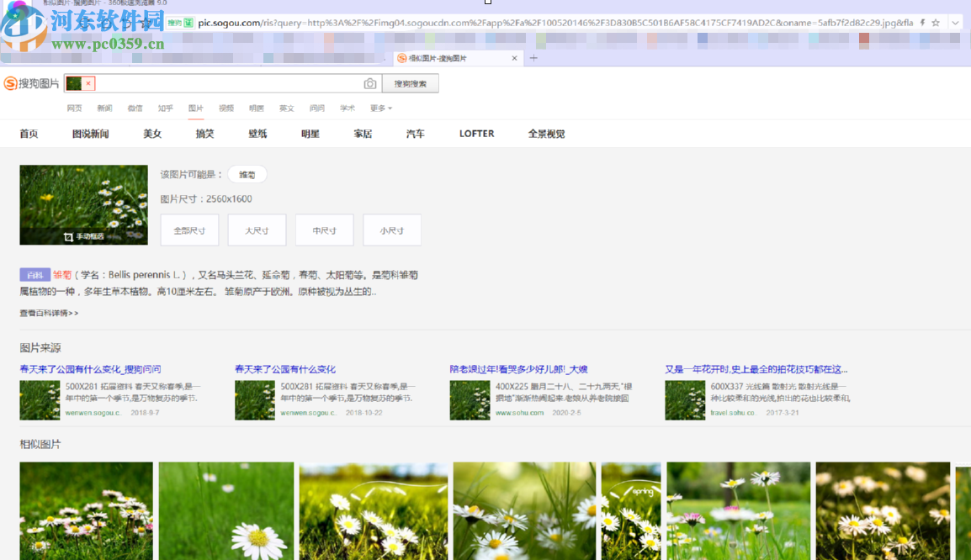This screenshot has width=971, height=560.
Task: Open the 又是一年花开时 source link
Action: (756, 369)
